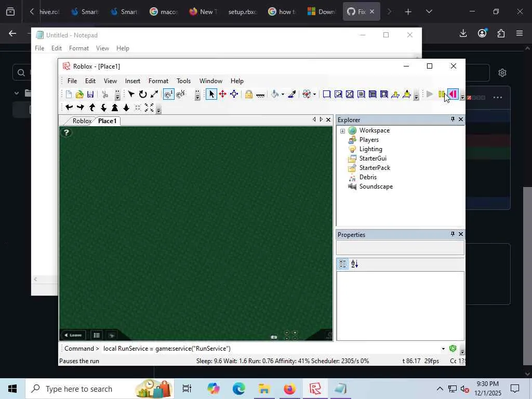Close the Explorer panel
Screen dimensions: 532x399
pos(461,119)
